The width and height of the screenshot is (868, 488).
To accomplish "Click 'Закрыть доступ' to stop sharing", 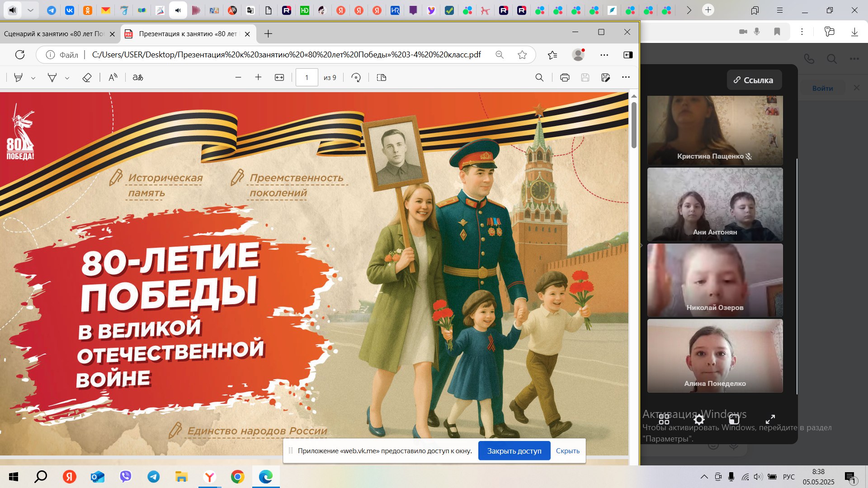I will tap(514, 450).
